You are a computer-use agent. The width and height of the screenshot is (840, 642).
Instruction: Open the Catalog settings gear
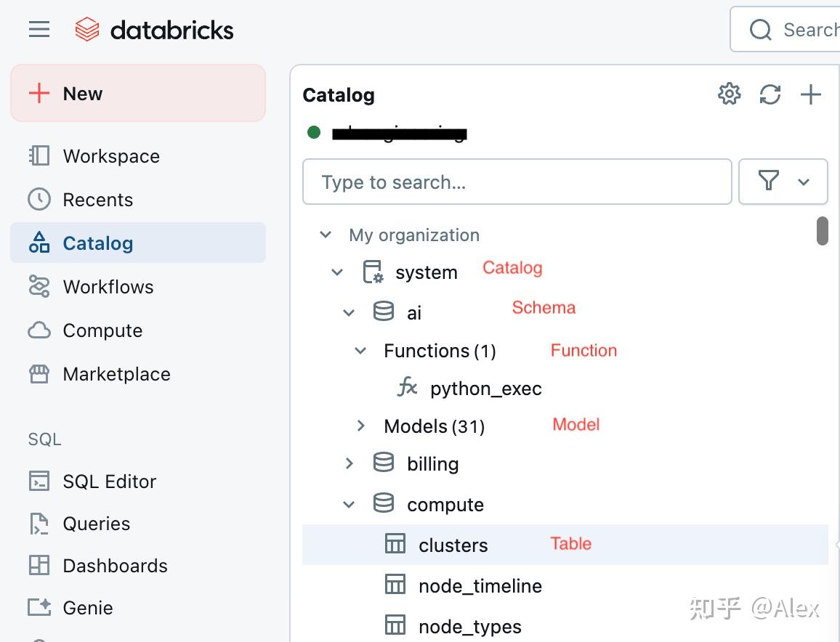click(729, 94)
